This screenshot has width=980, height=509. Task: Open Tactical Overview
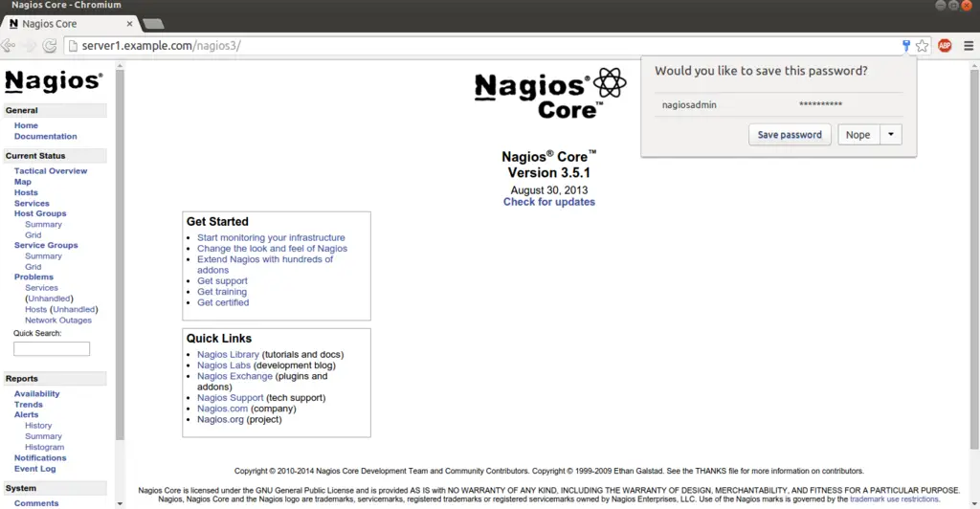click(x=51, y=170)
